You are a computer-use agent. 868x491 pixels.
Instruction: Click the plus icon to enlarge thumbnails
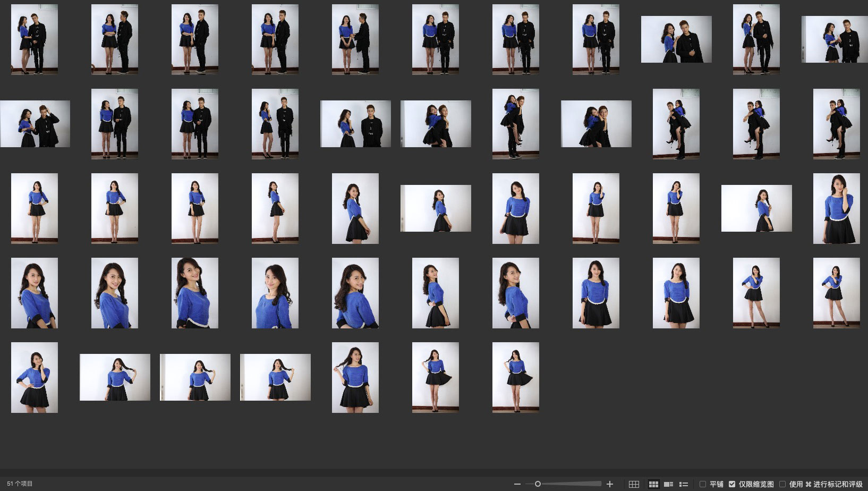(x=610, y=484)
